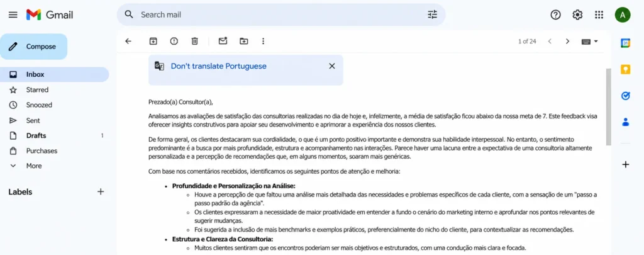
Task: Click the search magnifier icon
Action: coord(129,14)
